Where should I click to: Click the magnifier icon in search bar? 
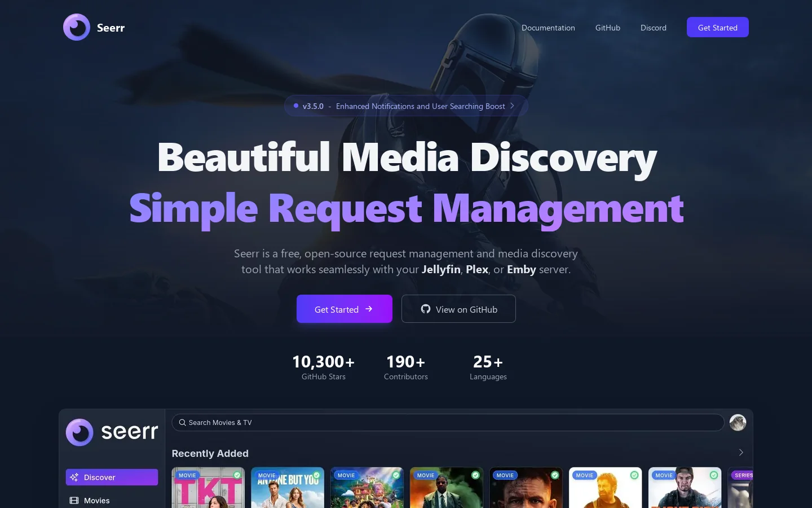pyautogui.click(x=183, y=422)
